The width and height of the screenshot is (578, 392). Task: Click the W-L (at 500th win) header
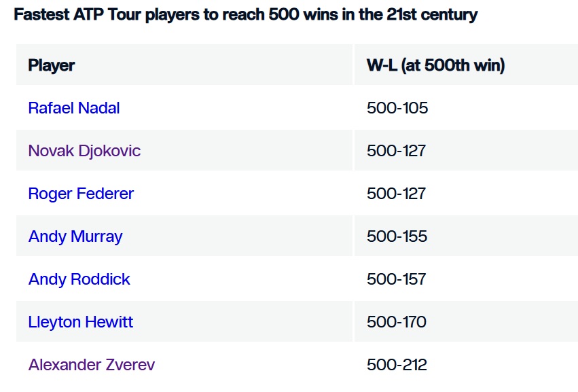[435, 65]
